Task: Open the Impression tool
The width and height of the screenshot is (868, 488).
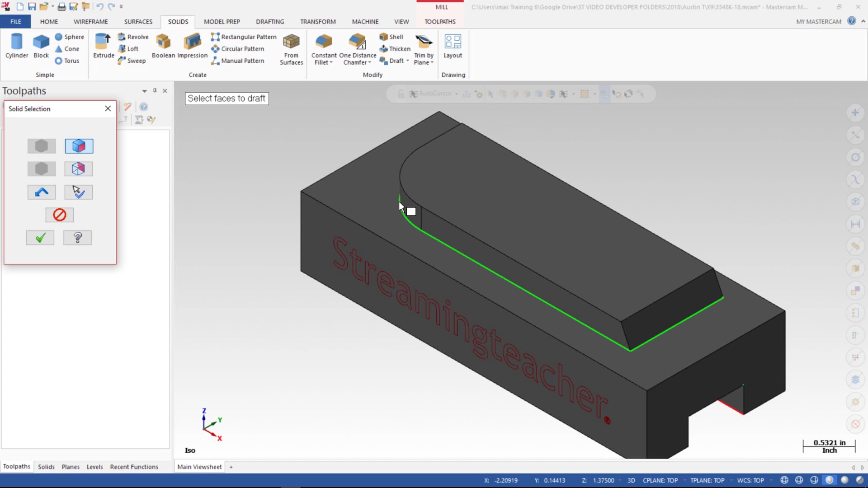Action: point(193,46)
